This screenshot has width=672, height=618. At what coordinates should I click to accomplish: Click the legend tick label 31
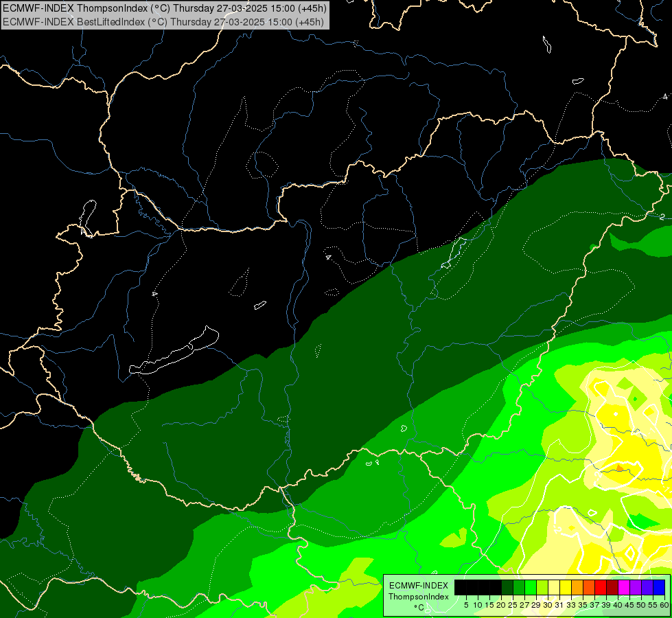click(559, 605)
